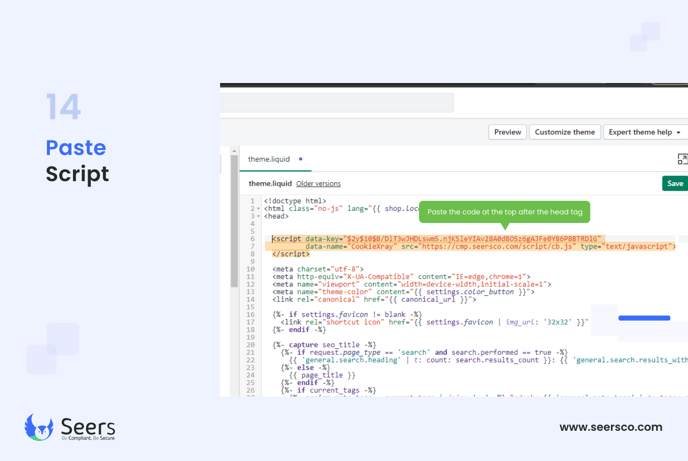Click the www.seersco.com website text
Viewport: 688px width, 461px height.
click(x=611, y=427)
